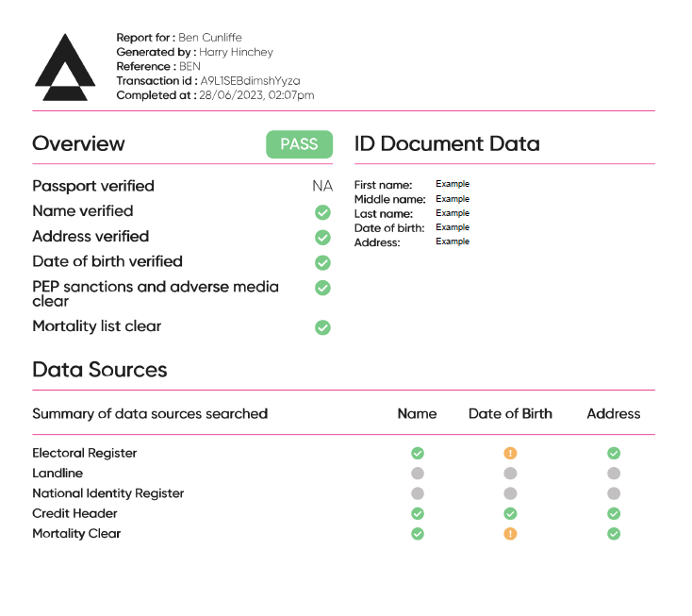Click the Credit Header Date of Birth check icon

[x=510, y=513]
